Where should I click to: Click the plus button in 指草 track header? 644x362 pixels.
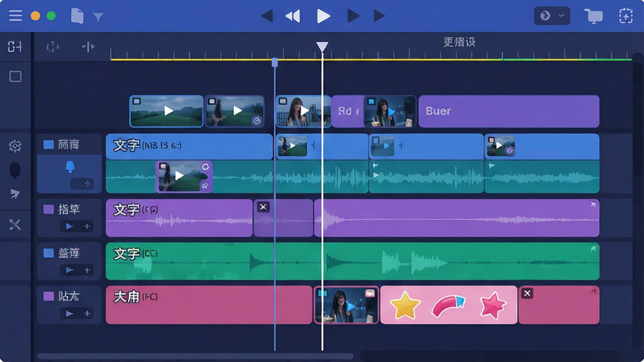coord(87,226)
